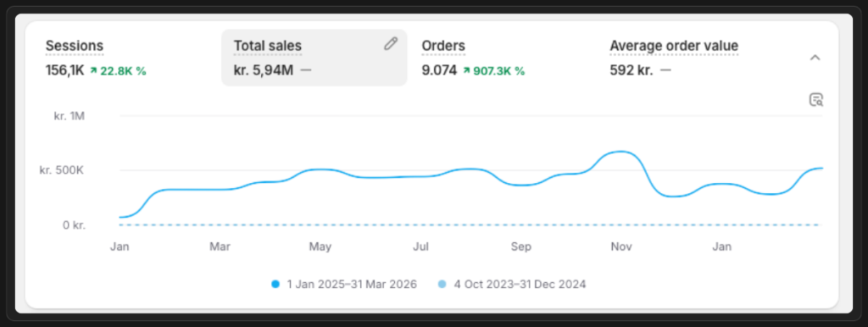The height and width of the screenshot is (327, 868).
Task: Click the light blue legend dot
Action: [442, 285]
